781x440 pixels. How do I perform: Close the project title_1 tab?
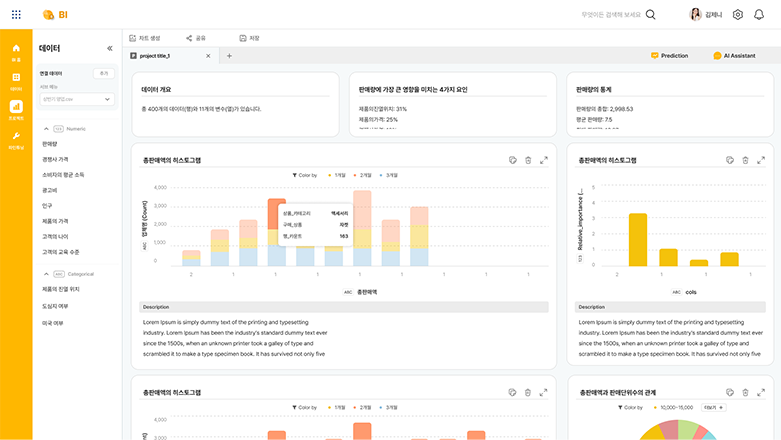click(208, 56)
